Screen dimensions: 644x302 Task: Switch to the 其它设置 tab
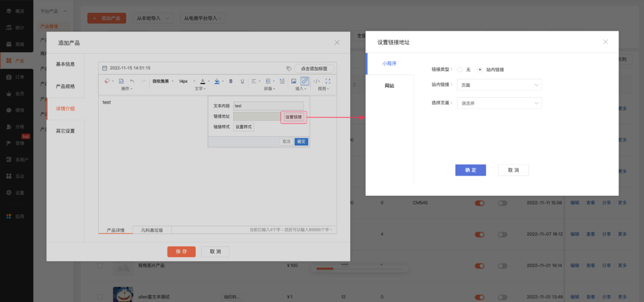coord(65,131)
